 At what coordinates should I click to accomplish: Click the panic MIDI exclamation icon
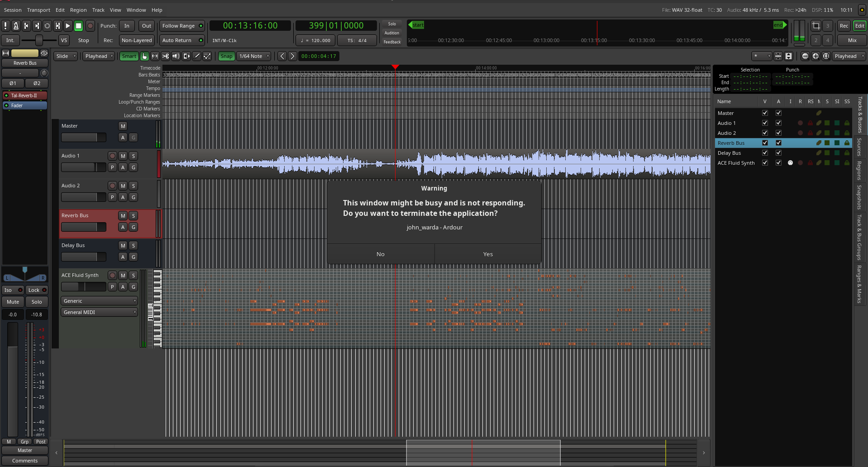click(x=5, y=26)
